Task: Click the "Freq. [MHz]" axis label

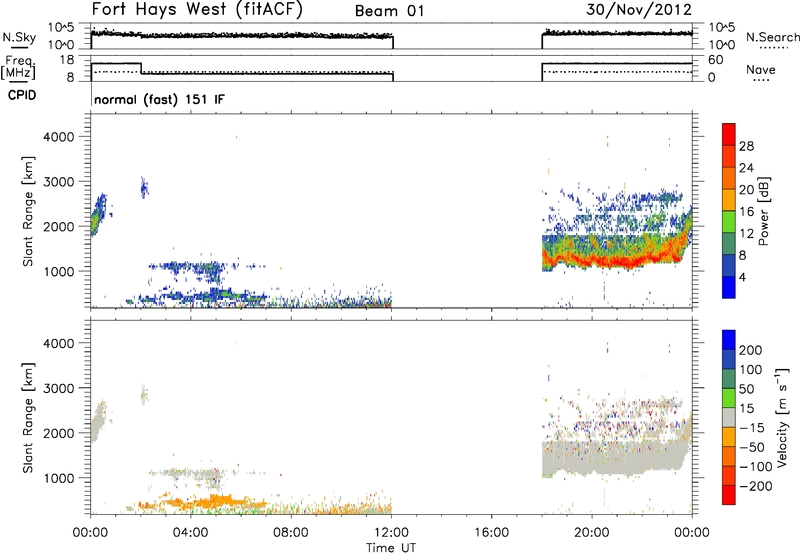Action: [x=19, y=68]
